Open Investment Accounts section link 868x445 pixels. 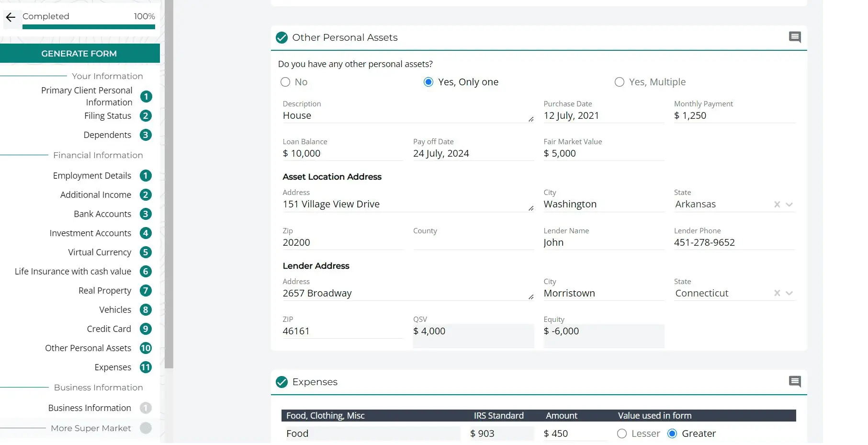[90, 233]
